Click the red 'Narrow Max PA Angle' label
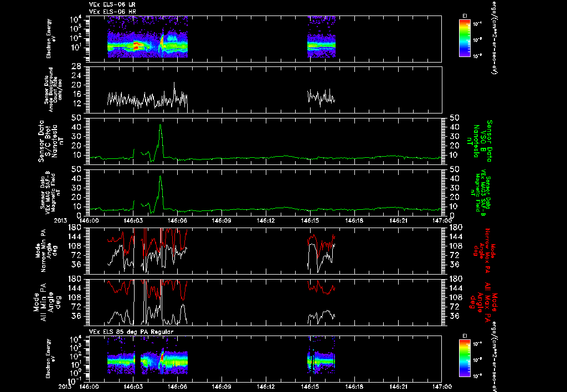This screenshot has height=392, width=567. [485, 250]
